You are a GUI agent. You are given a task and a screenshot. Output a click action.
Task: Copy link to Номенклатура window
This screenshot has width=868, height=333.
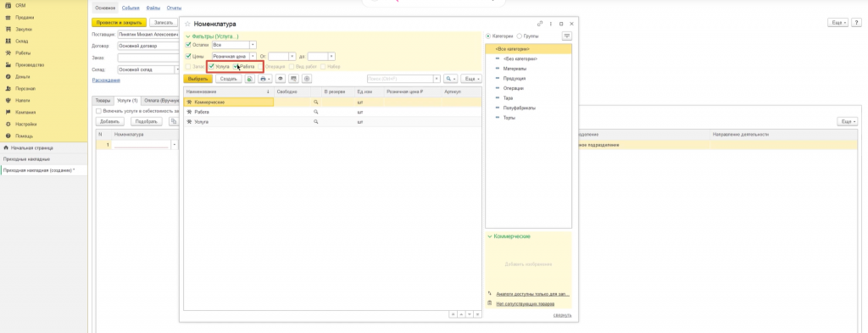540,25
